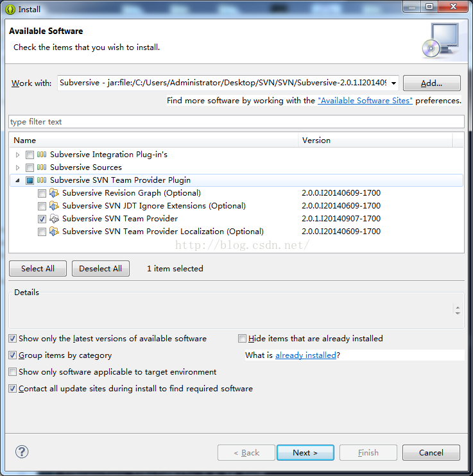Uncheck Contact all update sites during install

pyautogui.click(x=12, y=389)
